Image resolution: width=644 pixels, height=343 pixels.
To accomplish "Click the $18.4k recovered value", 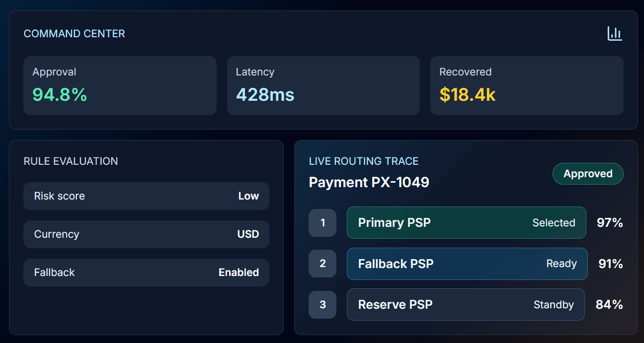I will click(x=468, y=94).
